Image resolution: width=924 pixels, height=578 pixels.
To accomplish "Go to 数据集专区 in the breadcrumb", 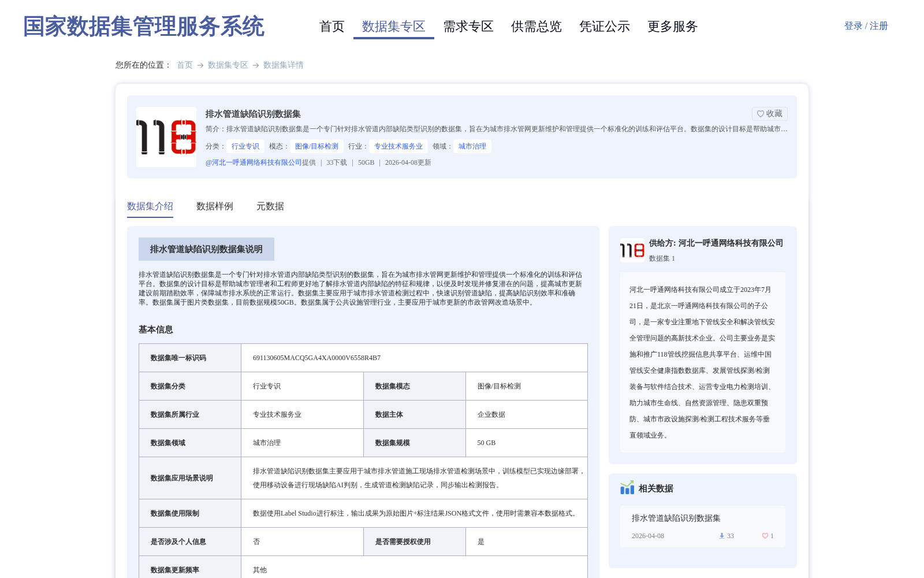I will point(228,65).
